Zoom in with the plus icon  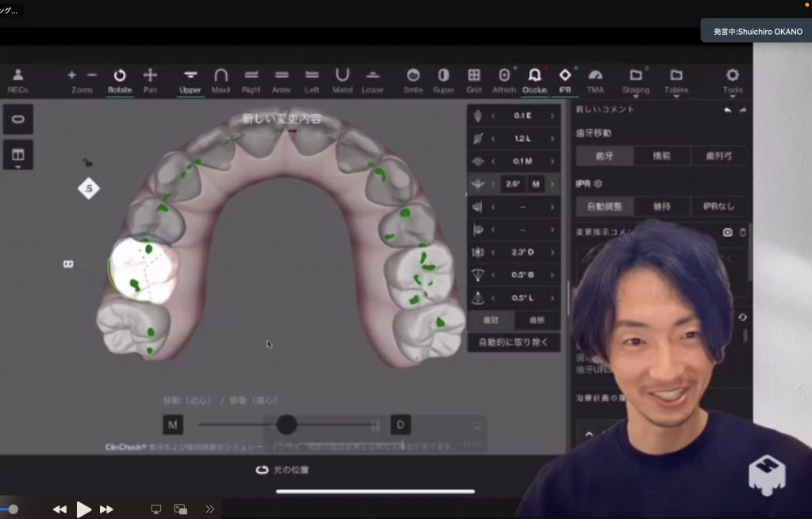pyautogui.click(x=72, y=75)
